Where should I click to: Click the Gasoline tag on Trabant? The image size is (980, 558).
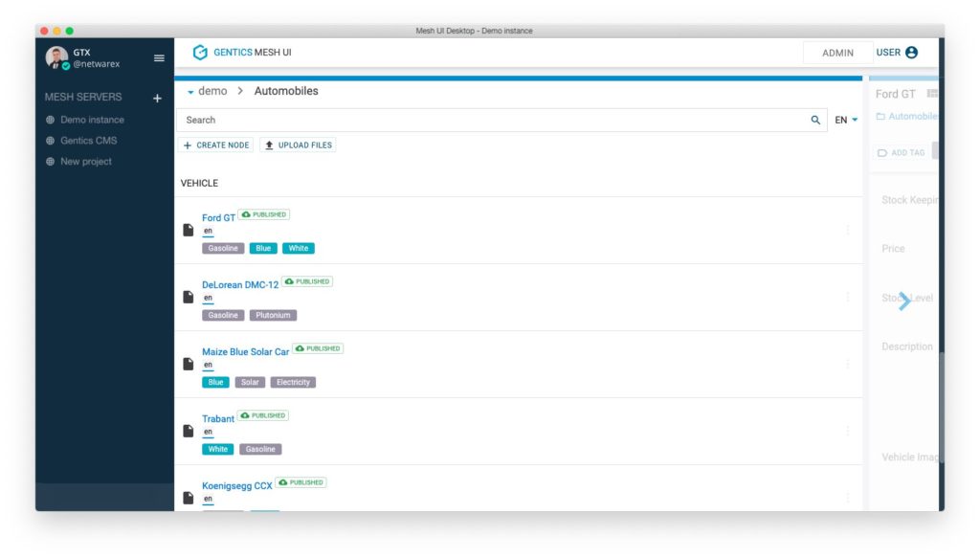click(x=260, y=449)
